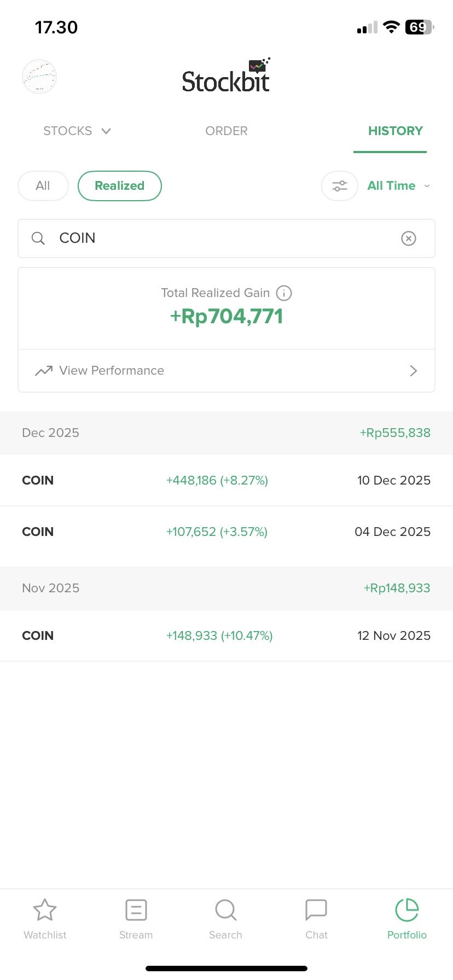Expand the STOCKS dropdown chevron

pyautogui.click(x=106, y=131)
